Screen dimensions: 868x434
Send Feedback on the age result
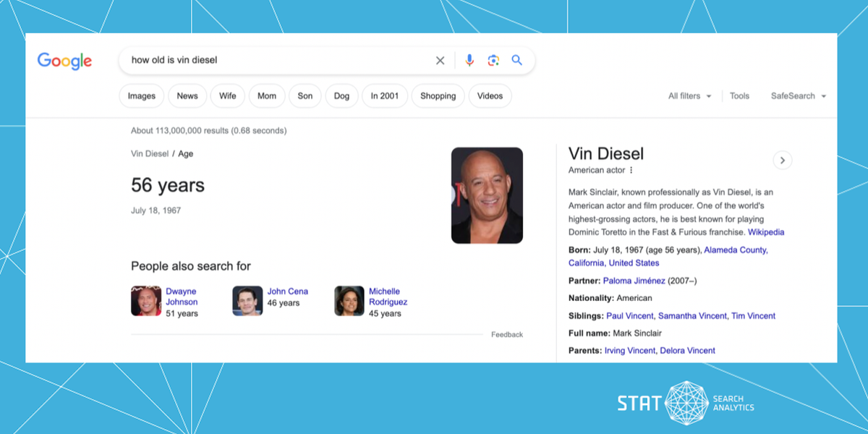point(506,334)
